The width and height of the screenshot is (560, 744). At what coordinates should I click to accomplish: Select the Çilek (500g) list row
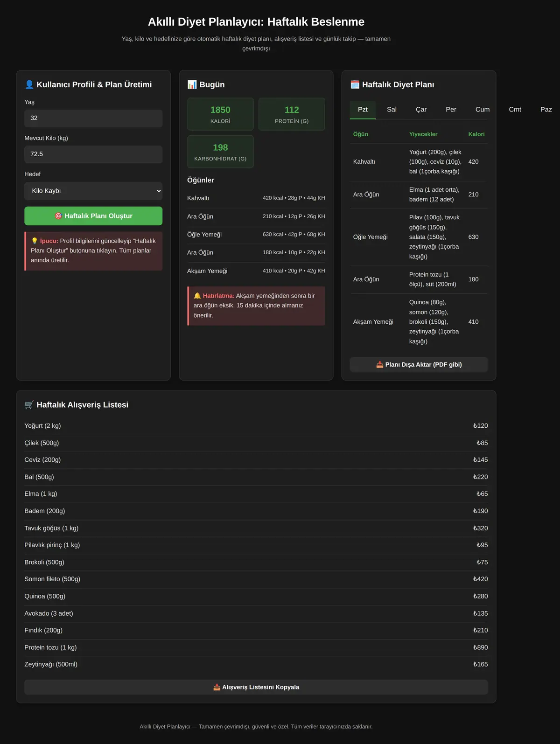(x=256, y=443)
